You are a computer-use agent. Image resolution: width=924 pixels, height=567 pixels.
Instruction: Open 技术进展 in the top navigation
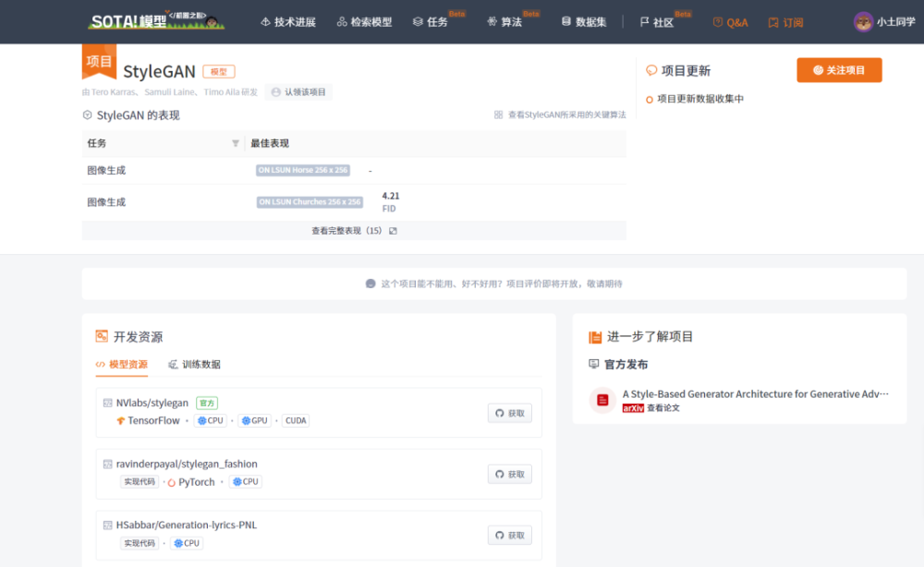click(x=288, y=22)
